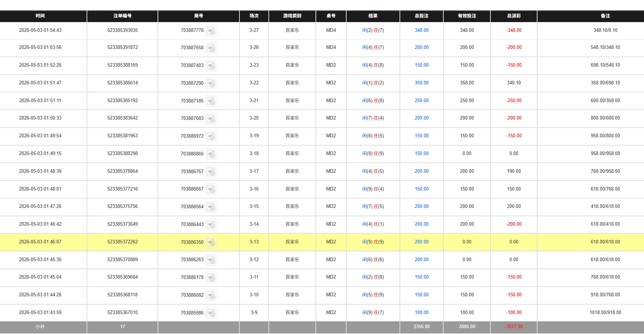Open replay icon for round 703886564
The image size is (644, 334).
click(211, 207)
